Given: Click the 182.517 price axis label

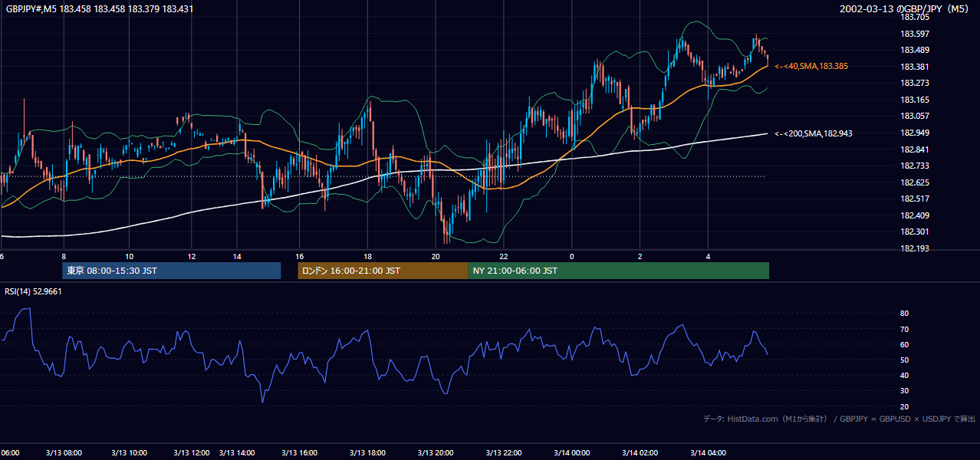Looking at the screenshot, I should (x=915, y=199).
